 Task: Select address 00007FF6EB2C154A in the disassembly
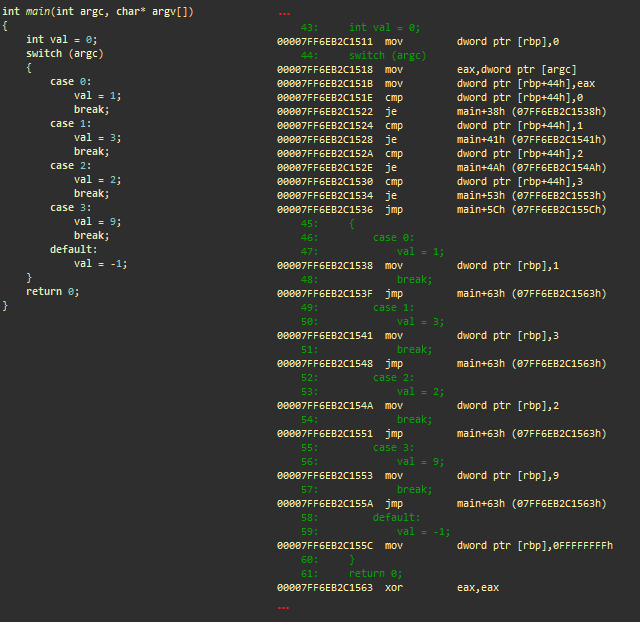325,406
